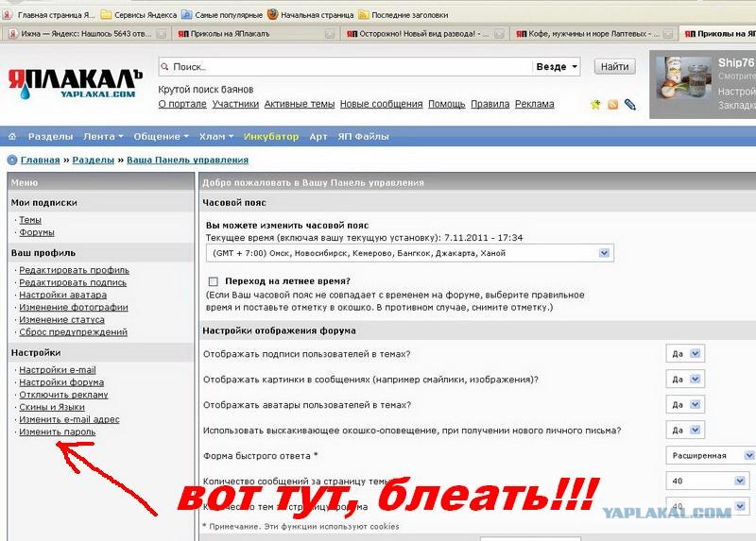Viewport: 756px width, 541px height.
Task: Close the Приколы на ЯПлакалъ tab
Action: [330, 34]
